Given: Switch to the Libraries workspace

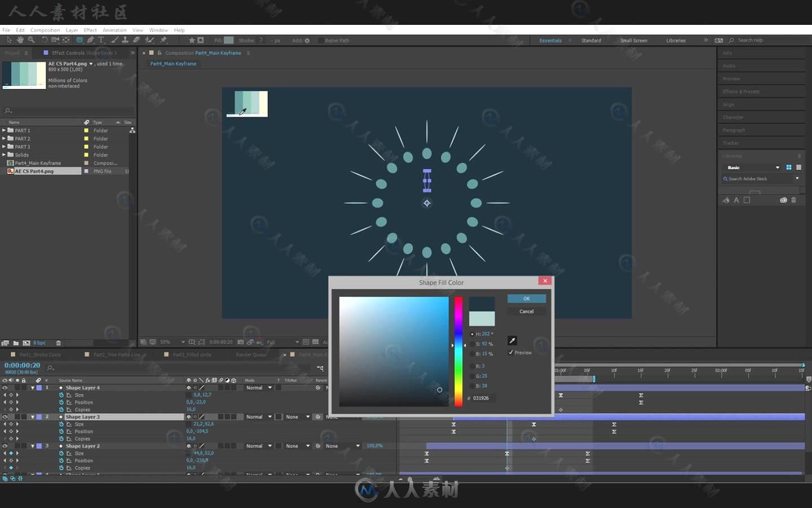Looking at the screenshot, I should coord(676,41).
